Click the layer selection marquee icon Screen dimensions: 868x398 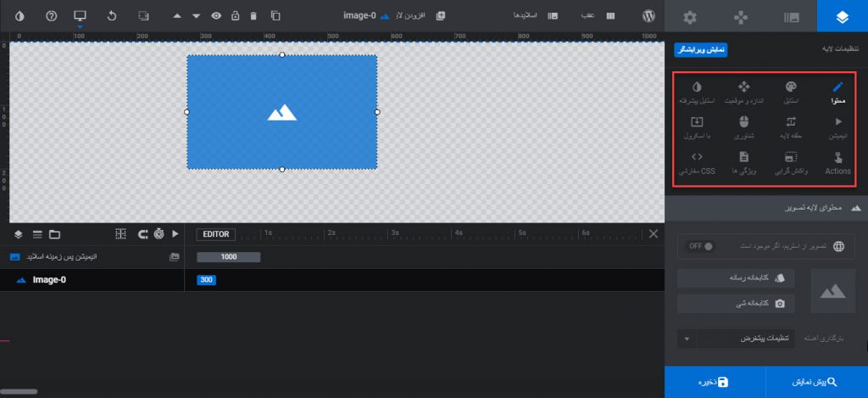point(143,16)
